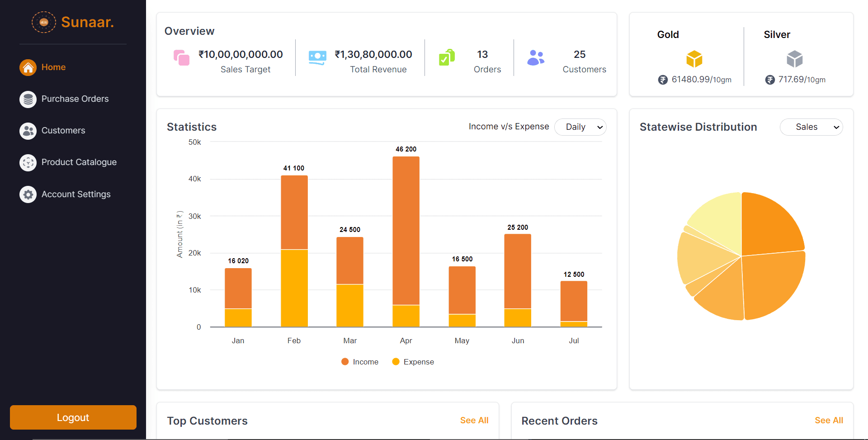
Task: Click the green Orders checklist icon
Action: click(446, 57)
